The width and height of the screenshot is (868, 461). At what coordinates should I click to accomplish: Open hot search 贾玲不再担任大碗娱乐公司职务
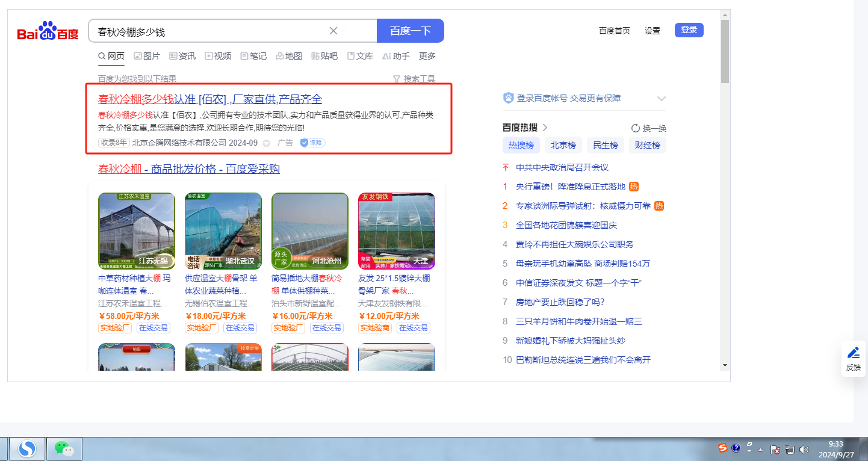(575, 244)
